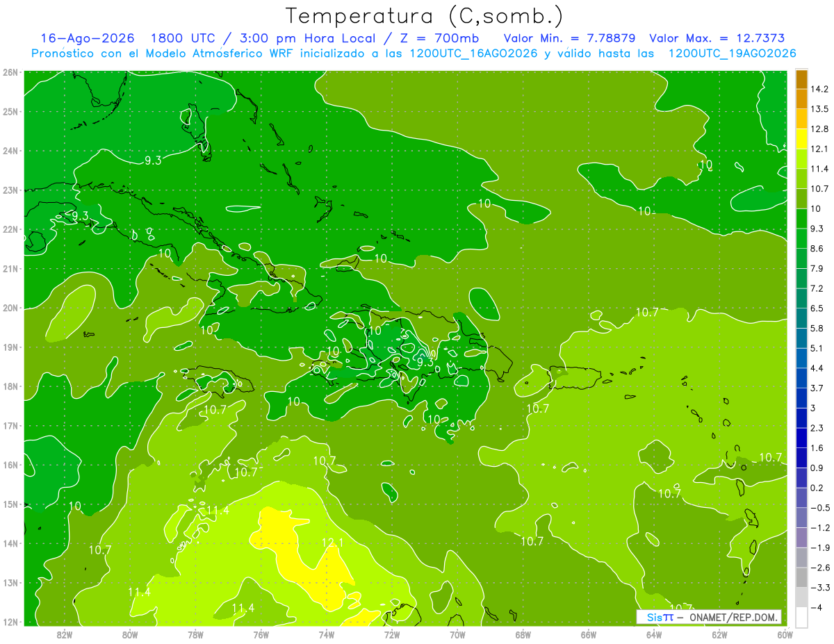834x644 pixels.
Task: Click the '5.8' color scale label
Action: point(818,328)
